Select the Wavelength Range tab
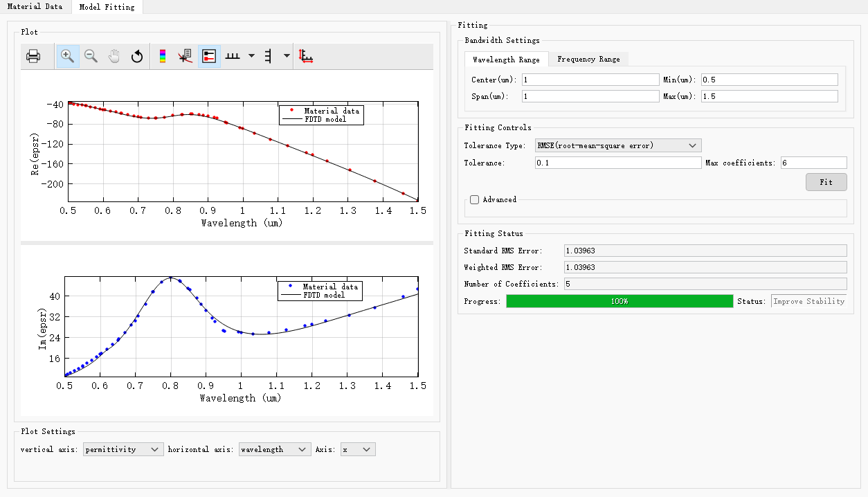 (x=506, y=60)
